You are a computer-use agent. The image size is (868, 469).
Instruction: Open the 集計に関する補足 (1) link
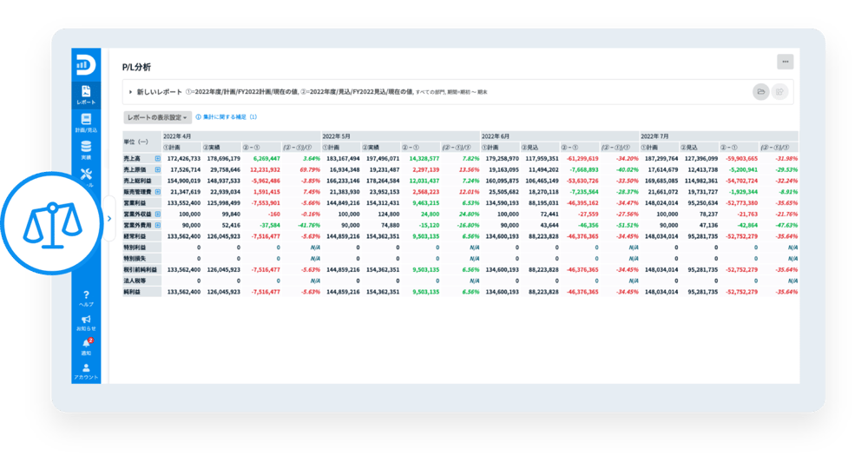[227, 116]
